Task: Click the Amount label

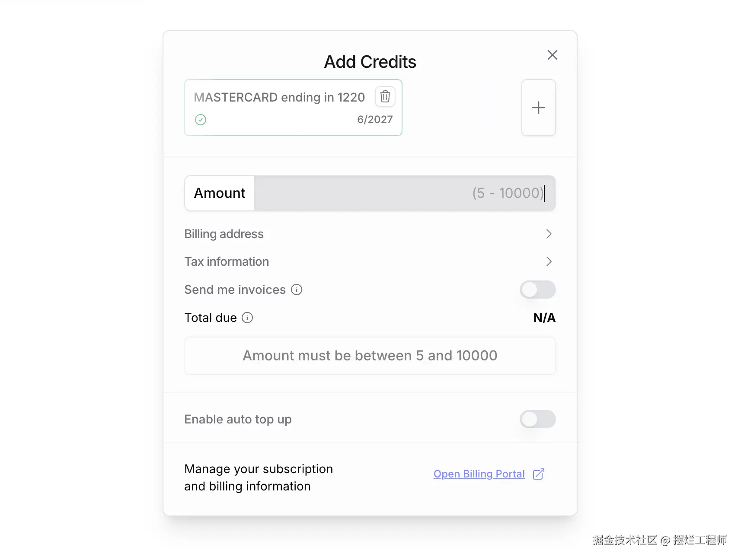Action: pyautogui.click(x=220, y=193)
